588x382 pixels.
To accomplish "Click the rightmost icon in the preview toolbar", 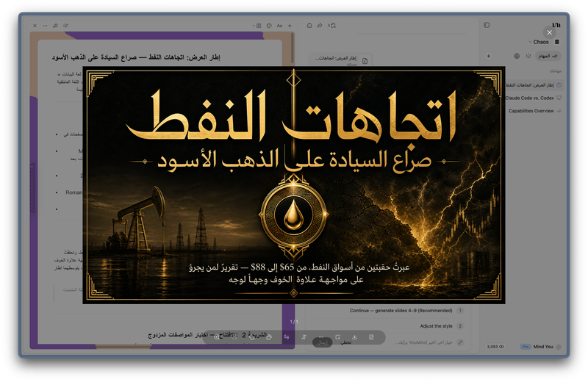I will [x=371, y=337].
